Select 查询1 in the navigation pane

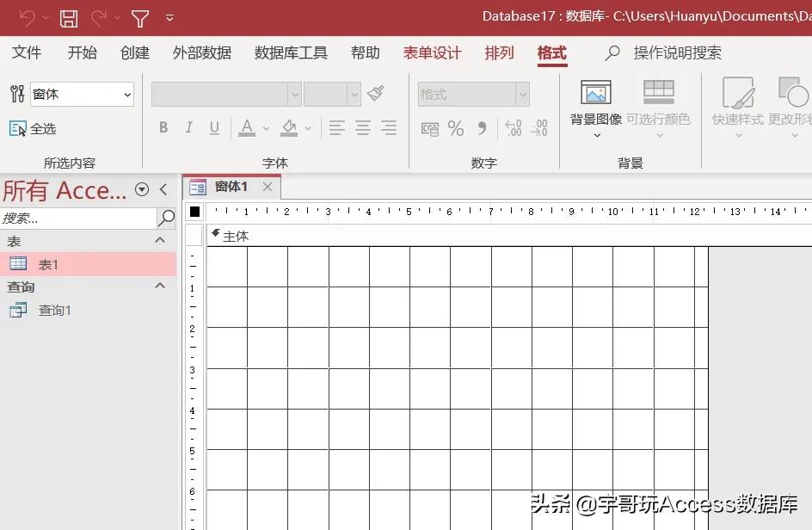click(55, 311)
